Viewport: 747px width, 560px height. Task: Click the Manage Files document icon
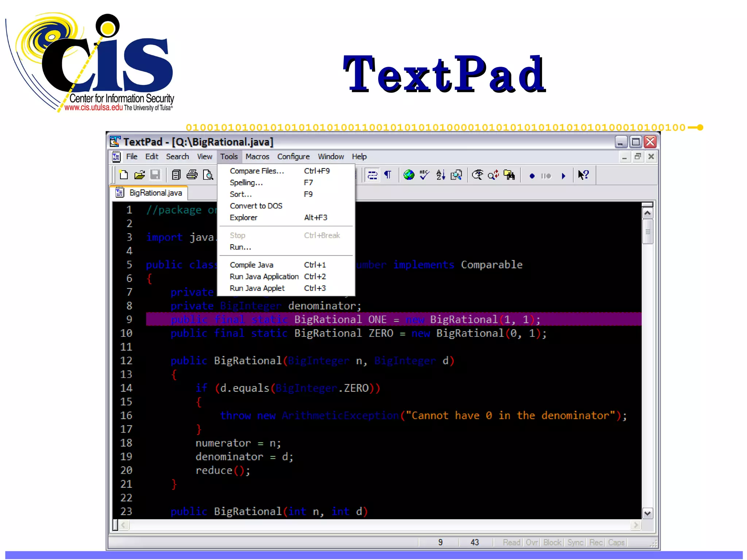[x=176, y=175]
